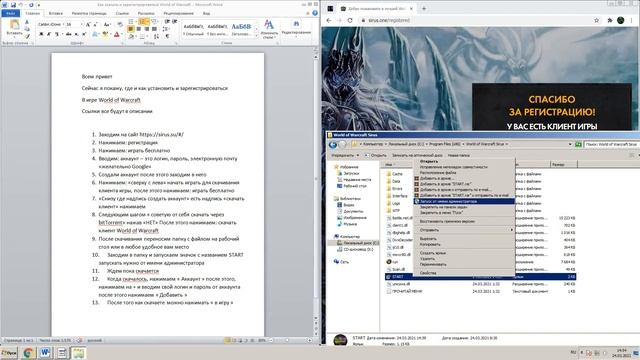Expand the Explorer address history dropdown
The height and width of the screenshot is (360, 640).
click(570, 144)
